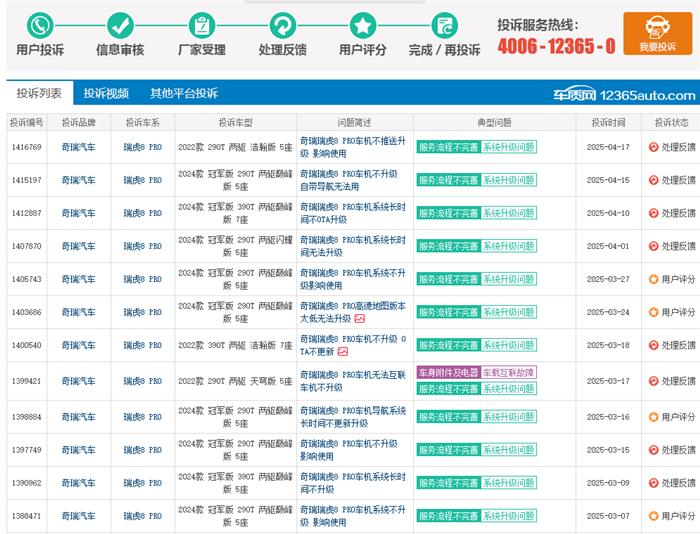Click the 处理反馈 refresh step icon

point(283,25)
